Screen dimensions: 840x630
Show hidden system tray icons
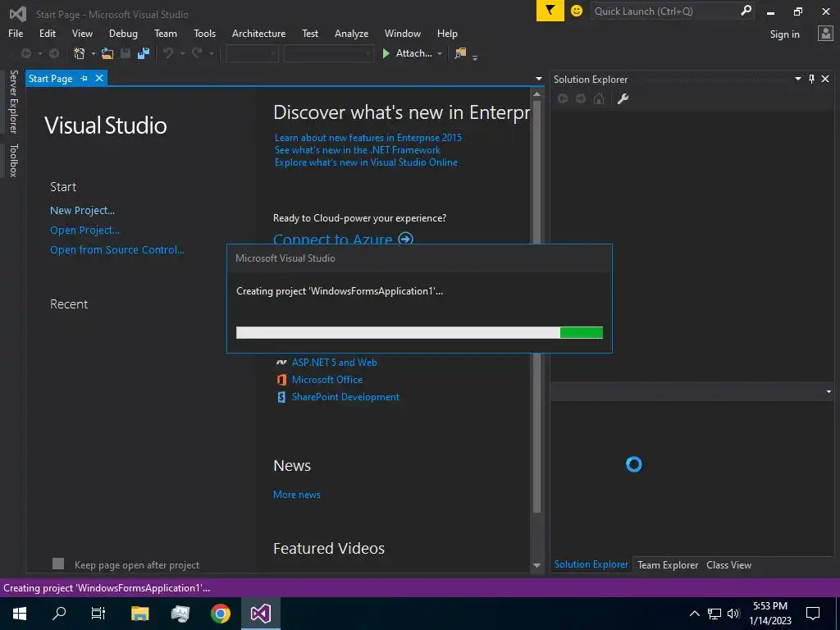click(695, 614)
